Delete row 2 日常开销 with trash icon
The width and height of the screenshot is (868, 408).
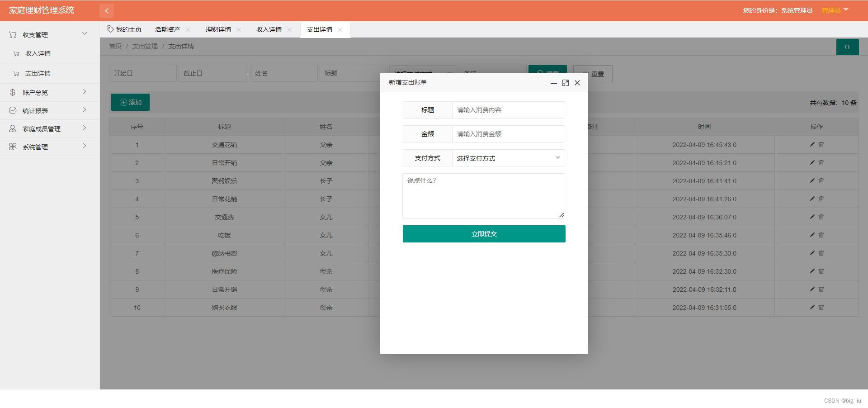tap(821, 162)
